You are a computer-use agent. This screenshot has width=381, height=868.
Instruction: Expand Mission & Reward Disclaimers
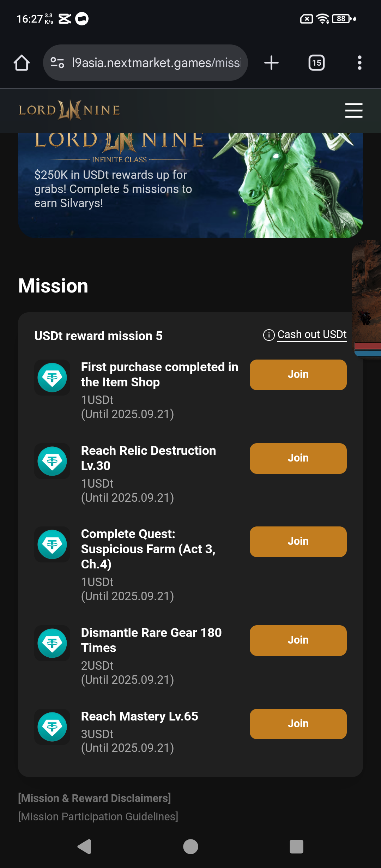pos(95,798)
